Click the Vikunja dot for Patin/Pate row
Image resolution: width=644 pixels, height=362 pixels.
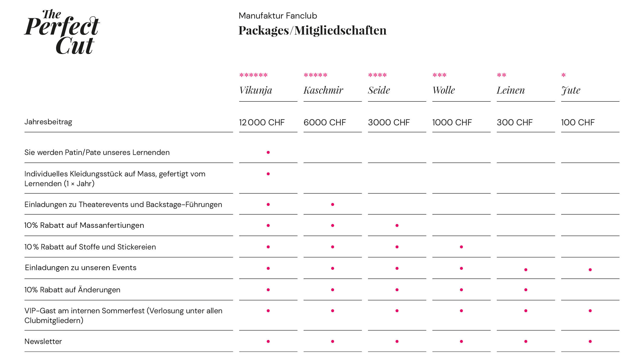(x=268, y=152)
